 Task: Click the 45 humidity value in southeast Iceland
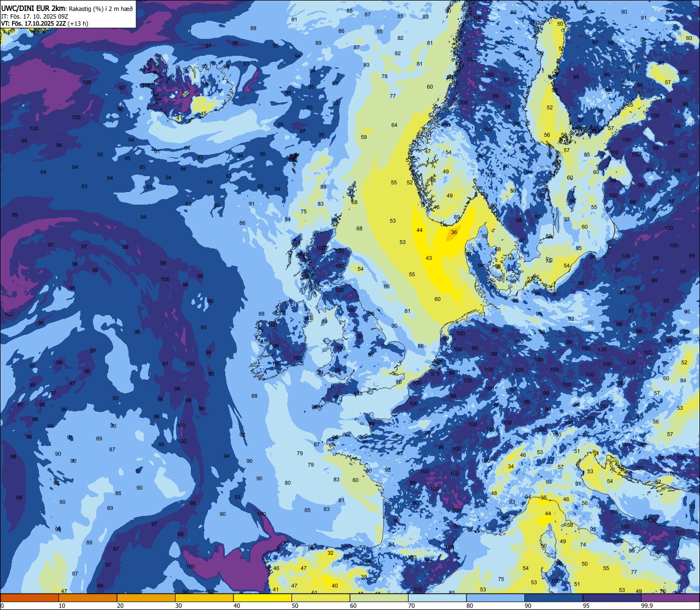203,114
